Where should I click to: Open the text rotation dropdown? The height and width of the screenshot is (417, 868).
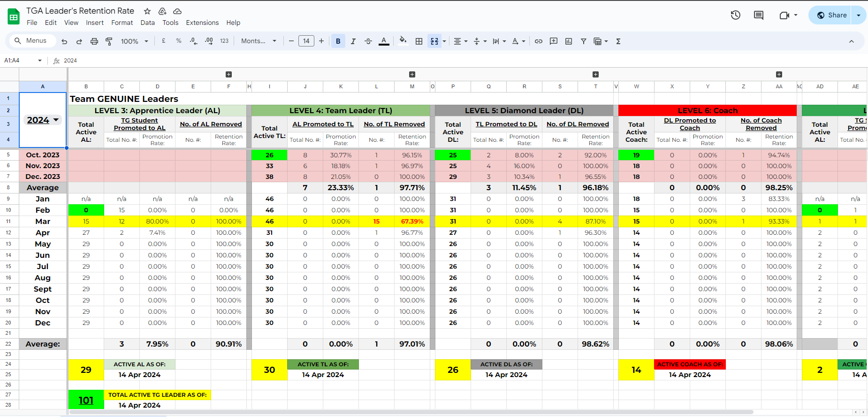point(518,41)
